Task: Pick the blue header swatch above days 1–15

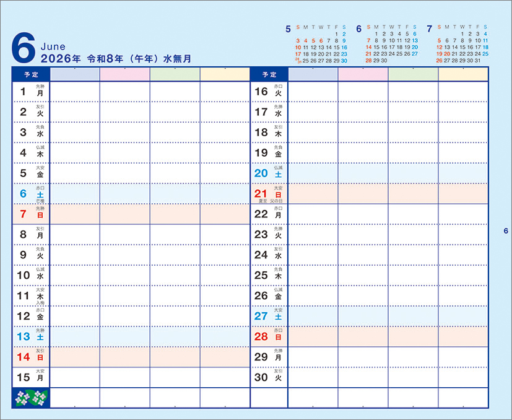Action: (74, 74)
